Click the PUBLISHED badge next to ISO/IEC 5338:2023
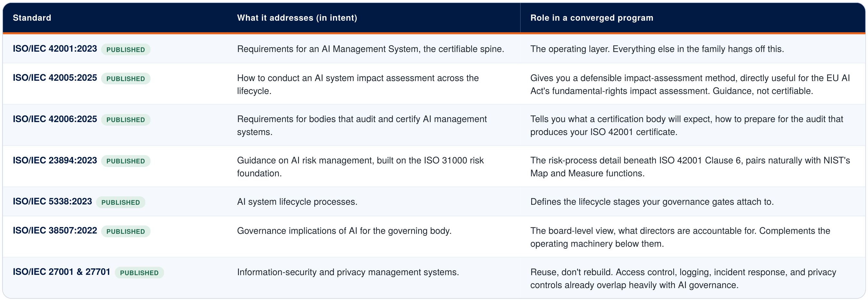This screenshot has width=868, height=301. click(x=121, y=202)
